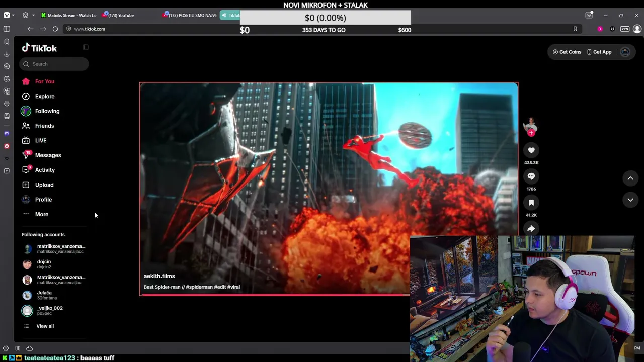Switch to Matriiks Stream browser tab
Image resolution: width=644 pixels, height=362 pixels.
[x=68, y=15]
